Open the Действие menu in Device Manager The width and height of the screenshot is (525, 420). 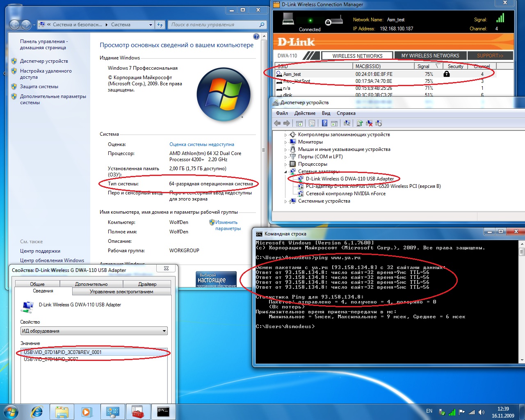tap(305, 113)
